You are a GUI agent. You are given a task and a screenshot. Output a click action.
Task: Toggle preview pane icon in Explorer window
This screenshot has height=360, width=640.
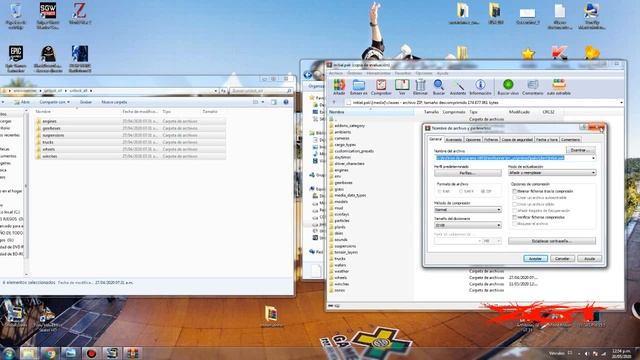(274, 102)
